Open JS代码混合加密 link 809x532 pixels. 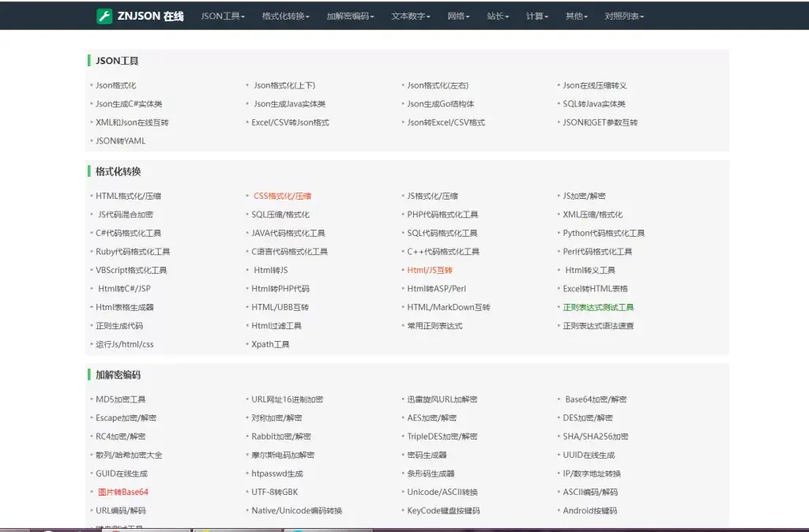[126, 215]
